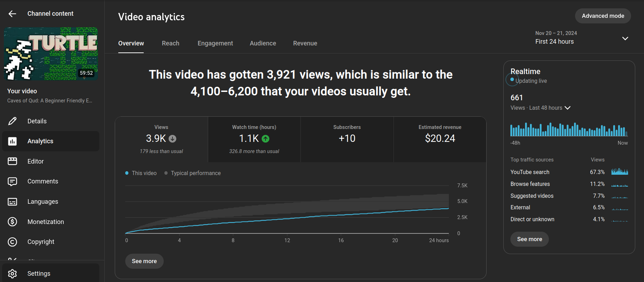Switch to the Reach tab
This screenshot has height=282, width=644.
coord(170,43)
